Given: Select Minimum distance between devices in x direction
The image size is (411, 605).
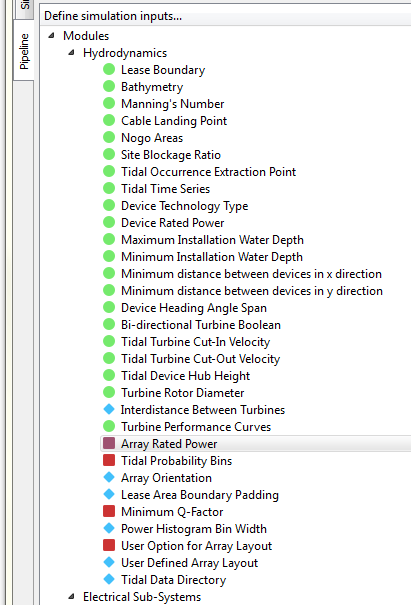Looking at the screenshot, I should [251, 274].
